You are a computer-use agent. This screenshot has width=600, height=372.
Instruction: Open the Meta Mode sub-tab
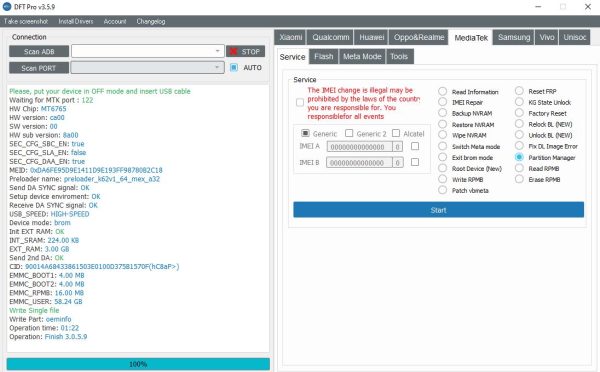(362, 56)
